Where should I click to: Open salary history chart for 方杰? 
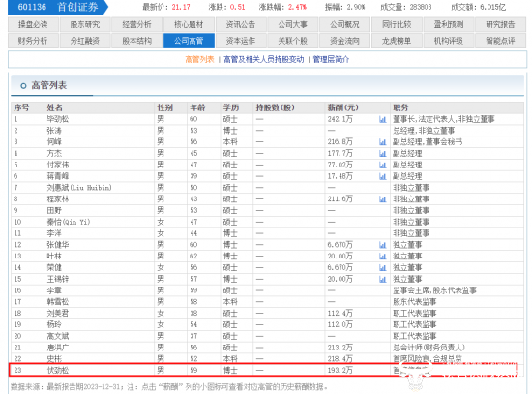pos(383,154)
